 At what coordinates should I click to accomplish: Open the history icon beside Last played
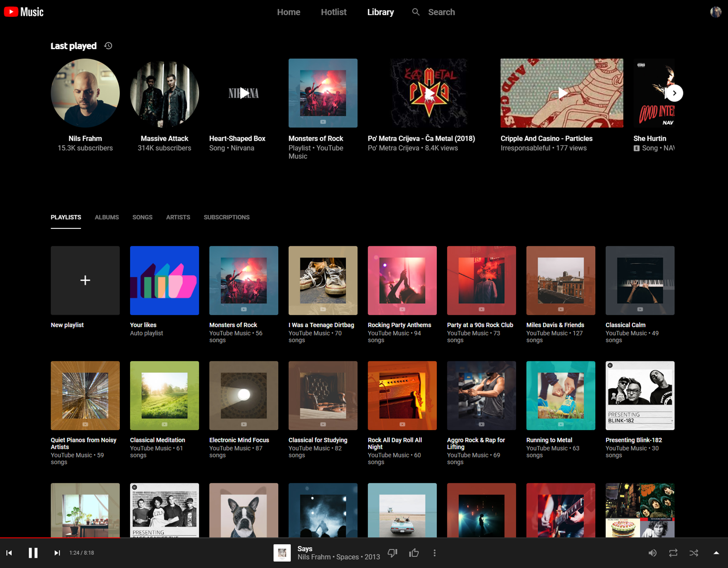point(108,46)
